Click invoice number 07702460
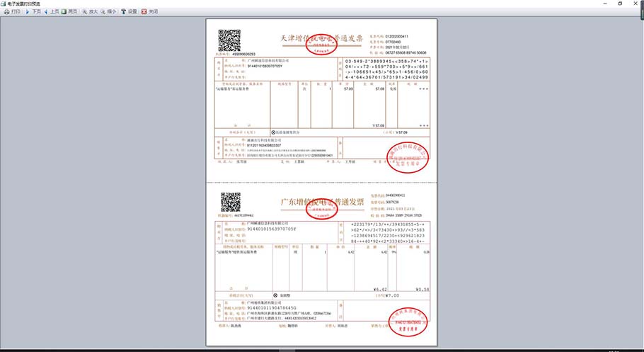644x352 pixels. [x=393, y=42]
